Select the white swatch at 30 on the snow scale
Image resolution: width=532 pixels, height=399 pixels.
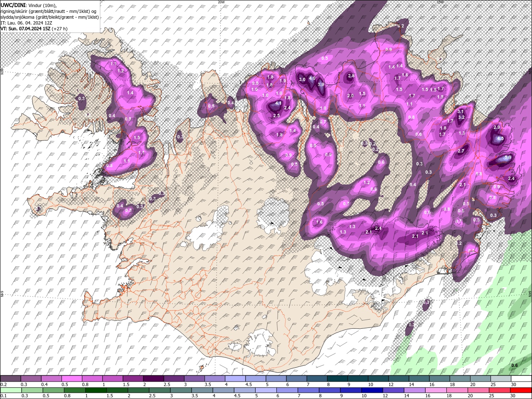pyautogui.click(x=521, y=379)
